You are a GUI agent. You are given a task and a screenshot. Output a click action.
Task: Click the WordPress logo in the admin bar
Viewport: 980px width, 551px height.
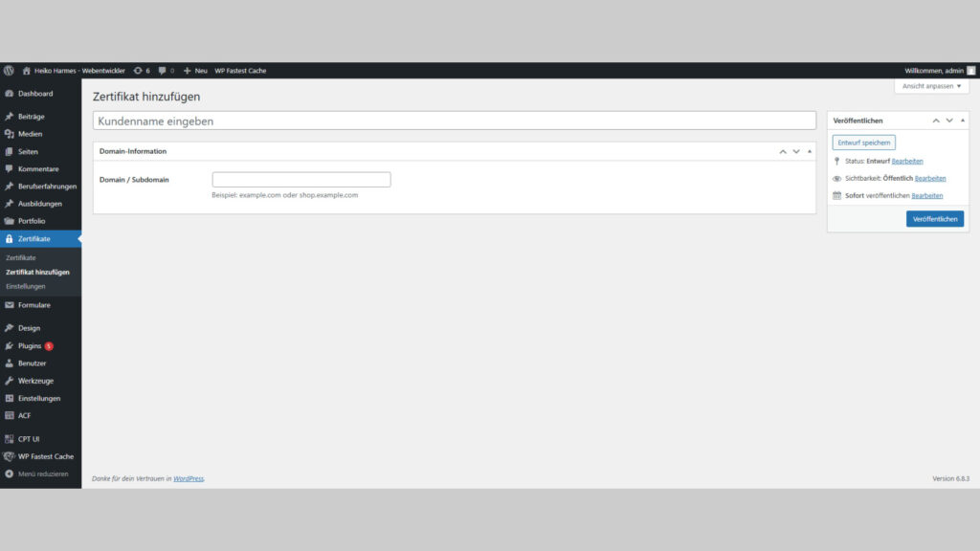coord(9,70)
